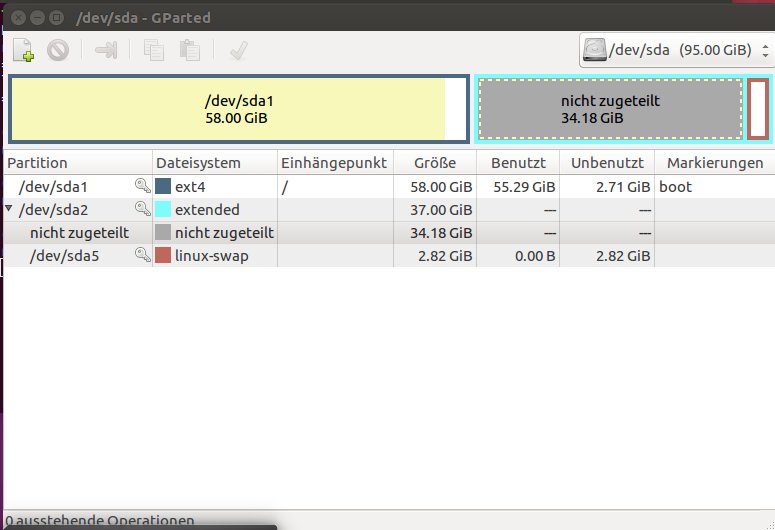Click the extended filesystem text
This screenshot has height=530, width=775.
point(207,210)
